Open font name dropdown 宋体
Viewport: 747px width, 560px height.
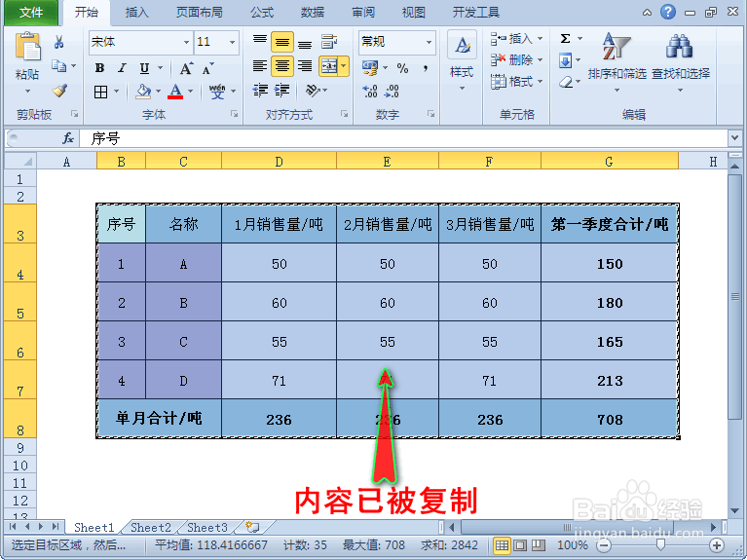pyautogui.click(x=186, y=42)
